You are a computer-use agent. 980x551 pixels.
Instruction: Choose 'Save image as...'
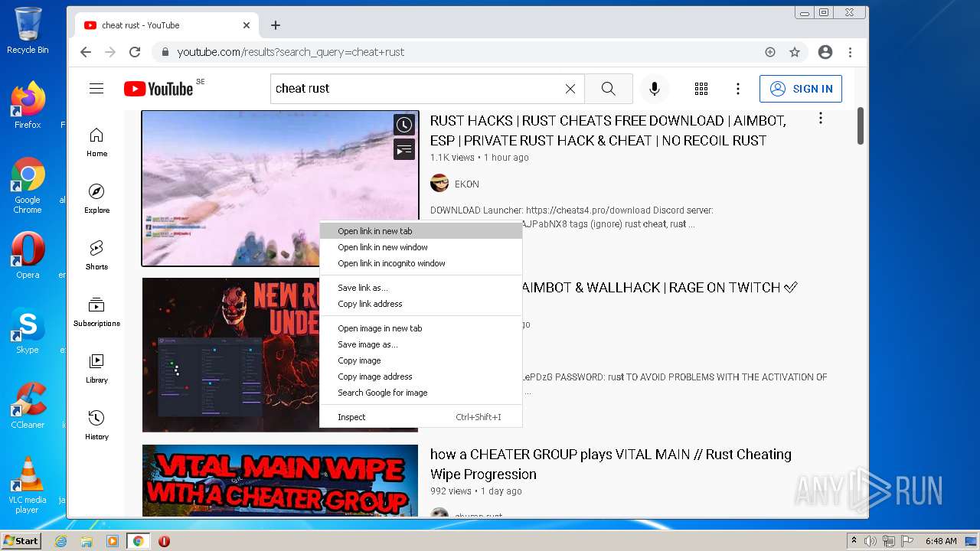420,344
